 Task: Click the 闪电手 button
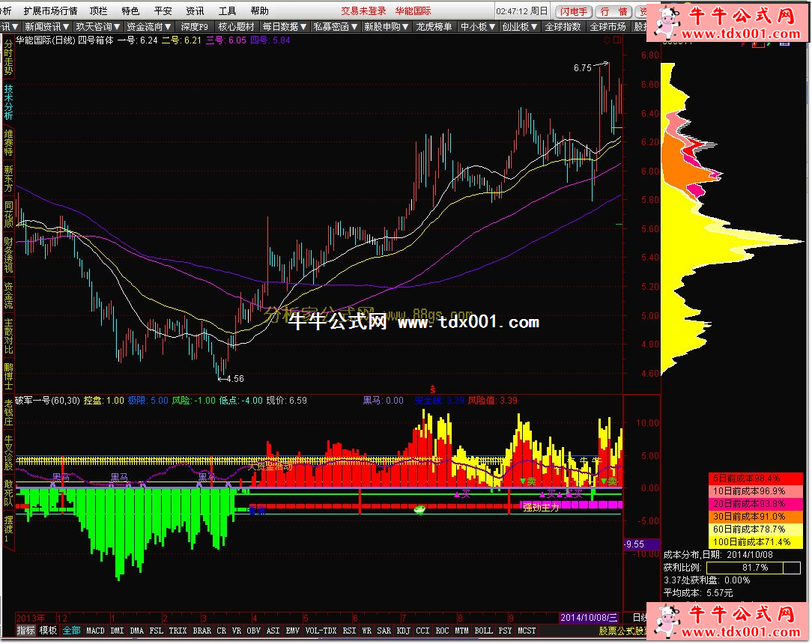click(x=573, y=12)
